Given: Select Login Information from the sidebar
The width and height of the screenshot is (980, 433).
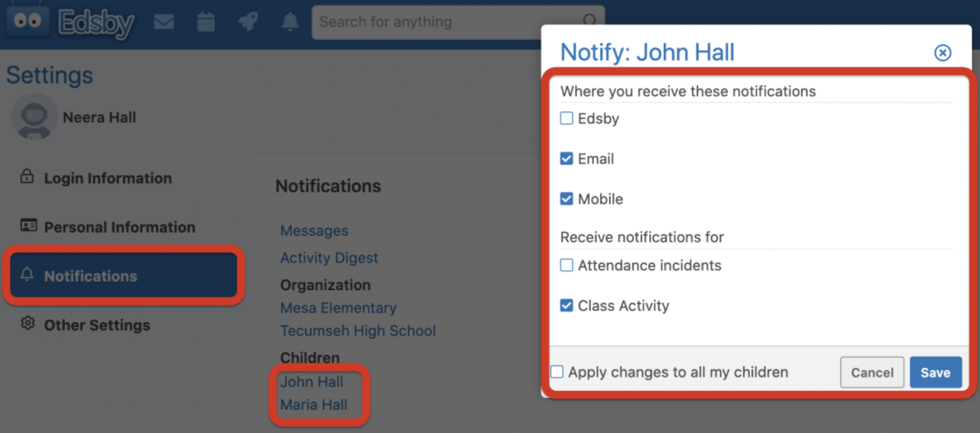Looking at the screenshot, I should pos(108,178).
